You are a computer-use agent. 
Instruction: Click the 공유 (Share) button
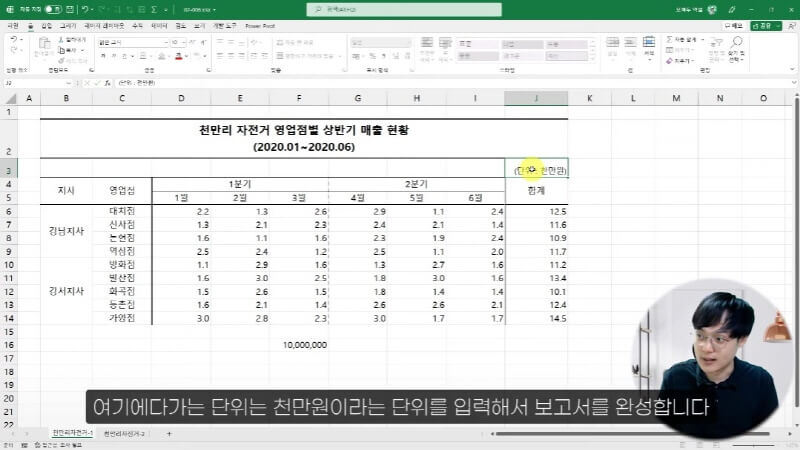pyautogui.click(x=765, y=26)
